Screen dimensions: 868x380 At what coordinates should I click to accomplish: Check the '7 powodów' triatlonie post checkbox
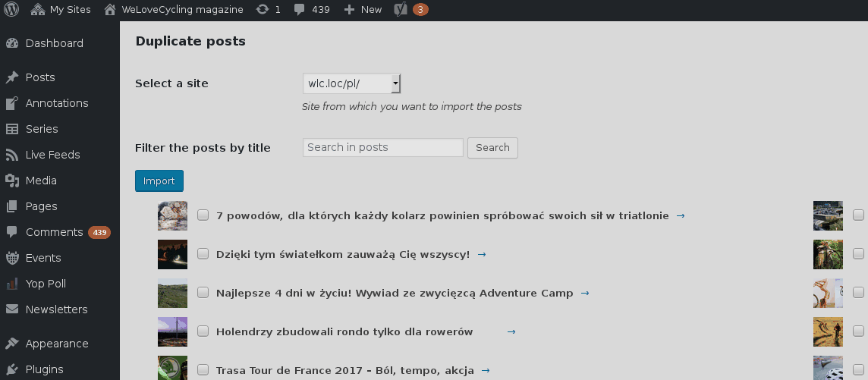click(x=203, y=215)
